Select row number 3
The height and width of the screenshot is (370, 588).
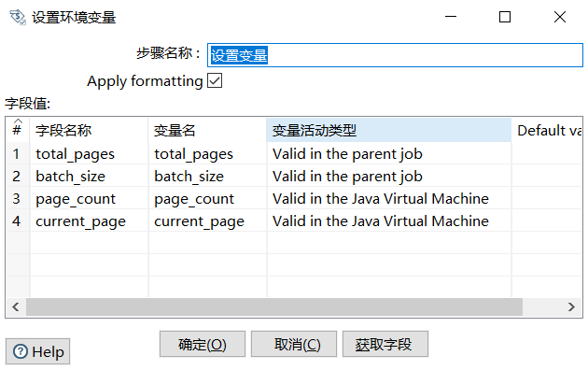point(17,198)
